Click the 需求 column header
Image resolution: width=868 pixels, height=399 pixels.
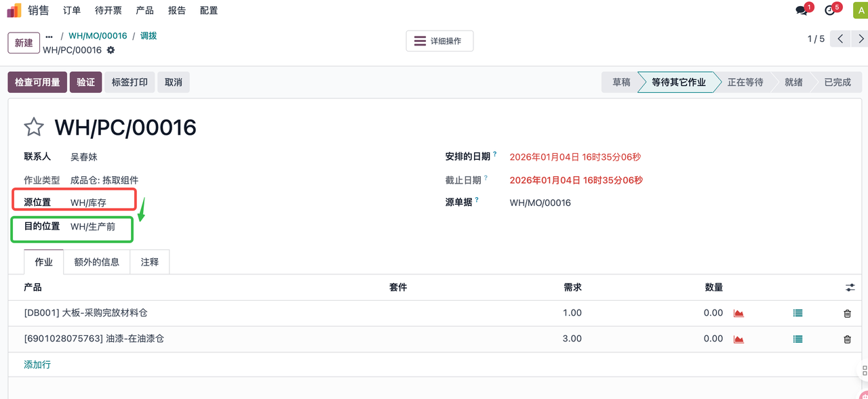(x=572, y=287)
